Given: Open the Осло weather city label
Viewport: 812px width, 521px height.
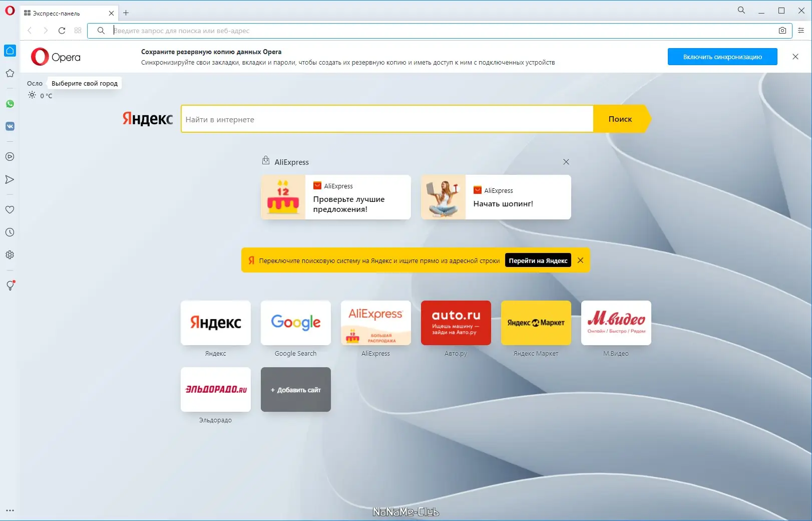Looking at the screenshot, I should pos(35,84).
